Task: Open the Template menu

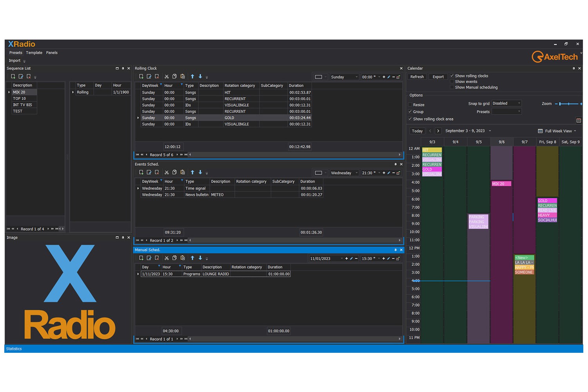Action: (34, 53)
